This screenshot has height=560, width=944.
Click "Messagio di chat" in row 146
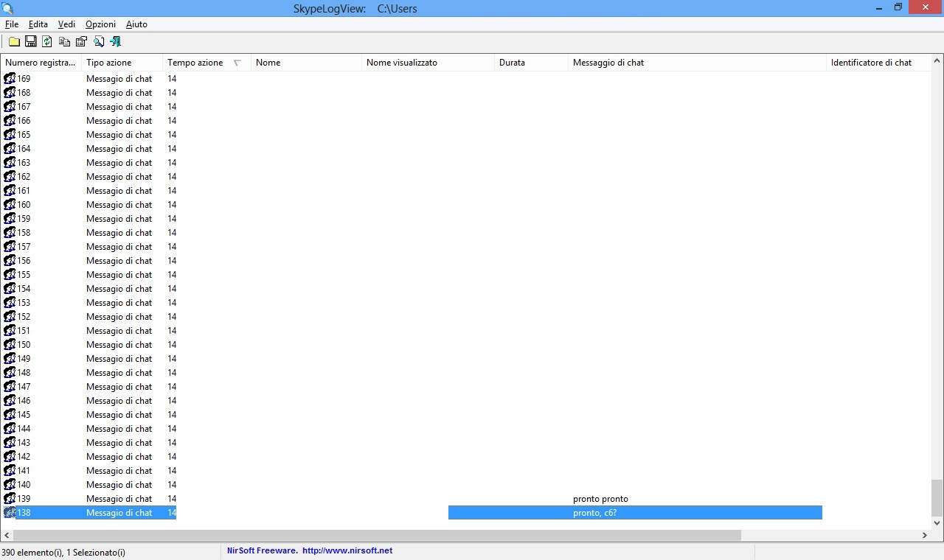tap(119, 400)
